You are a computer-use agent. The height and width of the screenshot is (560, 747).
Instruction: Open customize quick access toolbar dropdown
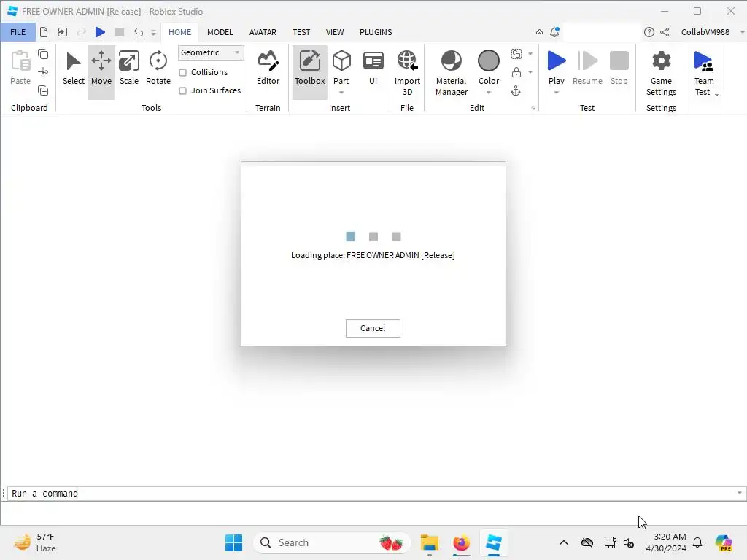[153, 32]
